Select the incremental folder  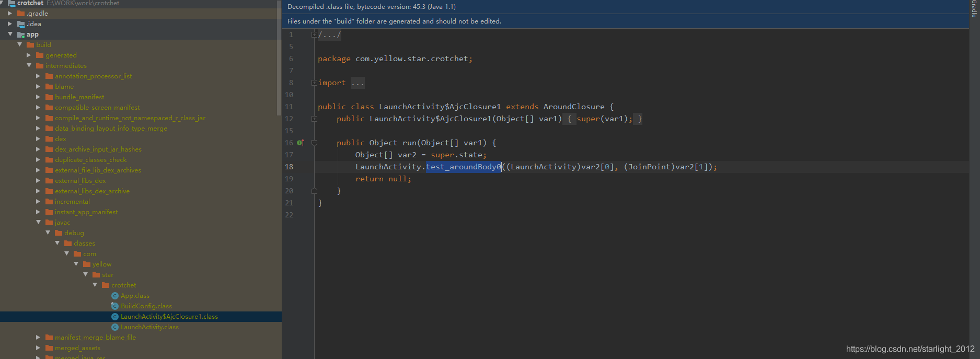point(72,202)
